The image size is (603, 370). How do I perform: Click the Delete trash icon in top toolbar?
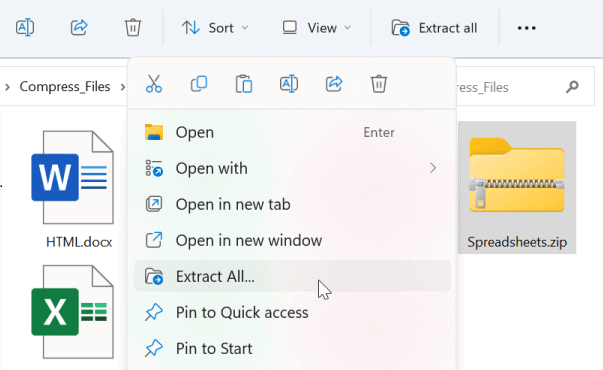click(x=133, y=28)
